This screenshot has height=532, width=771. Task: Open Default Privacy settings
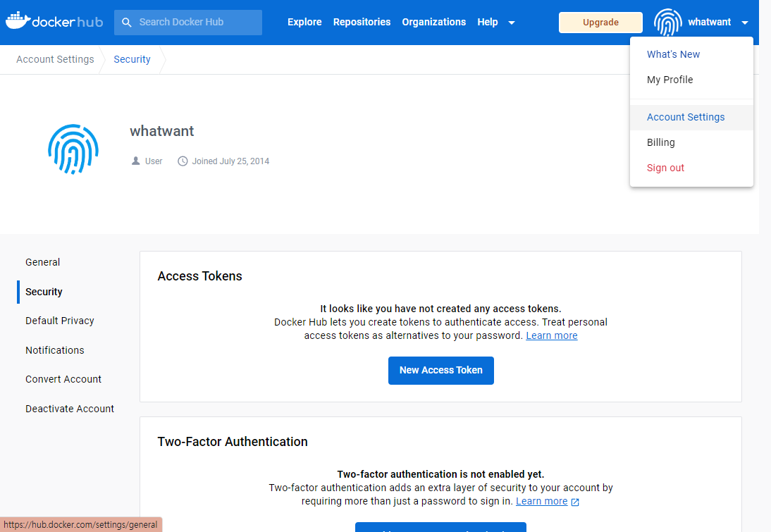click(59, 321)
